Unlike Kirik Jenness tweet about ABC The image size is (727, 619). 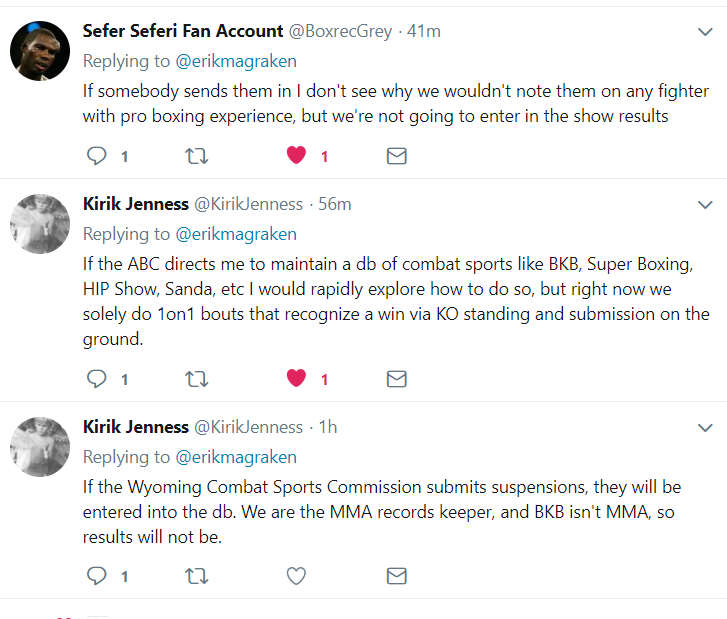pos(296,379)
